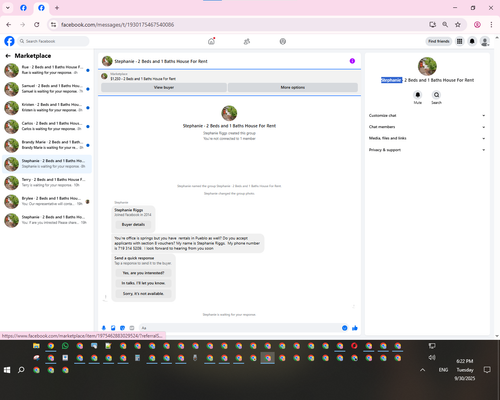500x400 pixels.
Task: Click the taskbar volume icon
Action: coord(432,358)
